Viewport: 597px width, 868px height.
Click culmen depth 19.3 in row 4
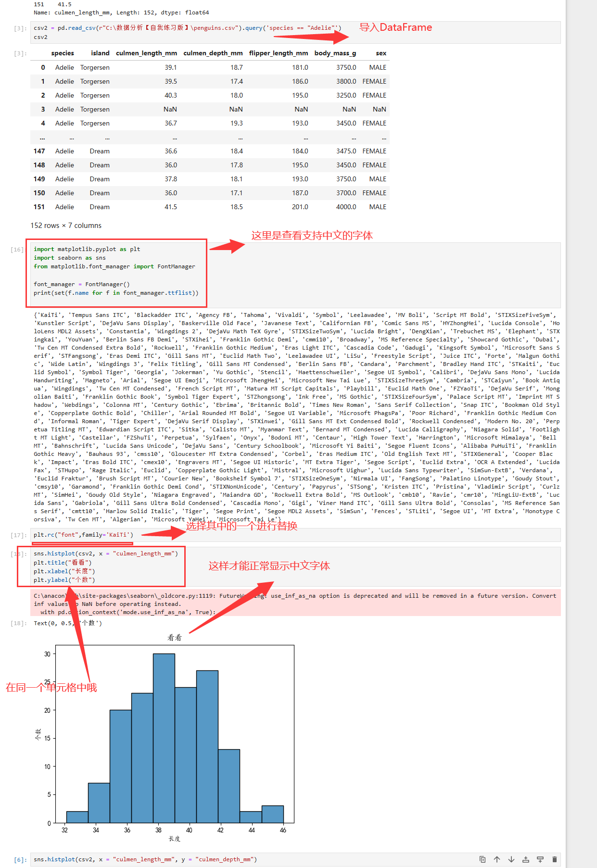click(x=237, y=123)
